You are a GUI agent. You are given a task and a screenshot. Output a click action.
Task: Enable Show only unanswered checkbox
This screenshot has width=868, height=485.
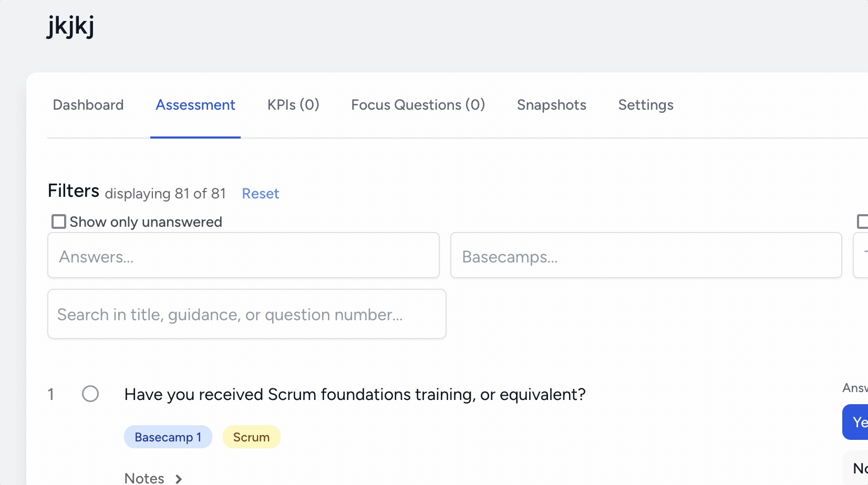click(59, 222)
